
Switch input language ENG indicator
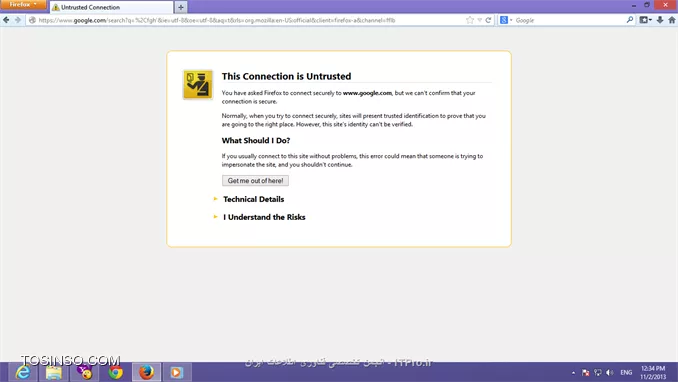[626, 372]
